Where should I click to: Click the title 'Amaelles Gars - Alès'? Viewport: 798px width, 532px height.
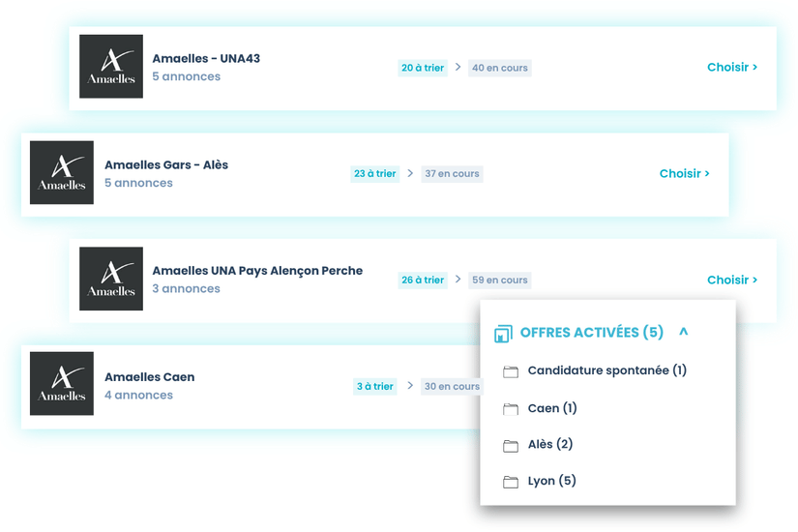click(166, 165)
